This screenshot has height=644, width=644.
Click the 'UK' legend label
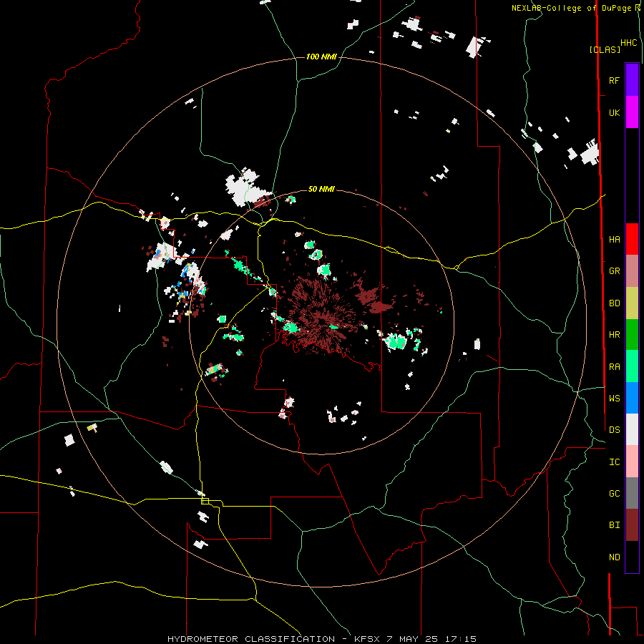click(x=614, y=113)
